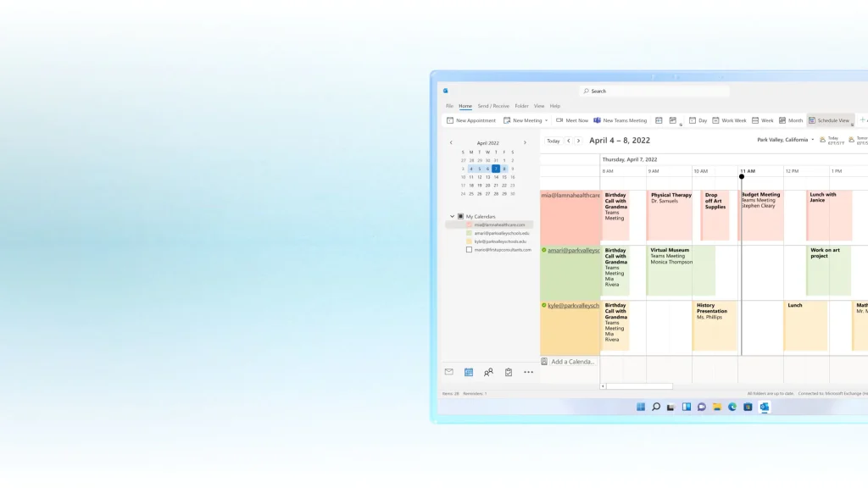Switch to People contacts view icon
The width and height of the screenshot is (868, 488).
tap(488, 372)
